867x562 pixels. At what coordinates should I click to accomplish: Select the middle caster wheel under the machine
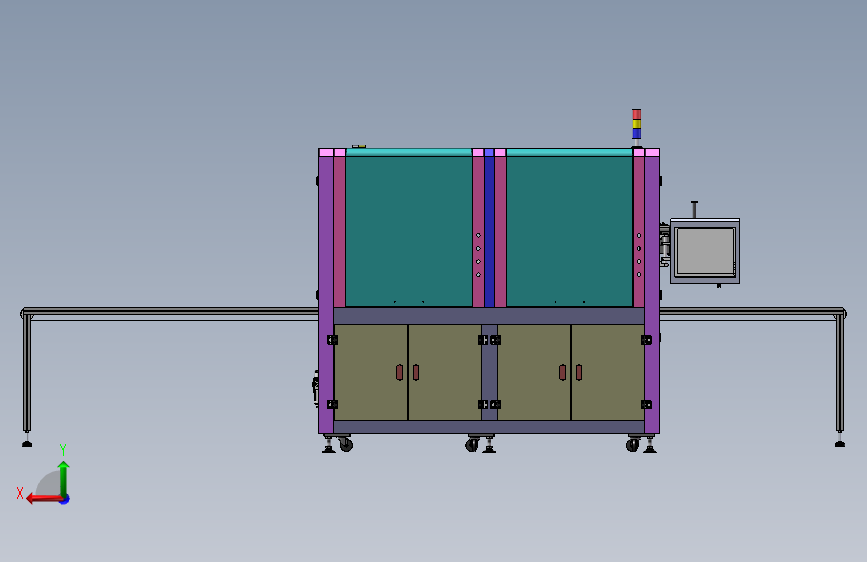(472, 444)
